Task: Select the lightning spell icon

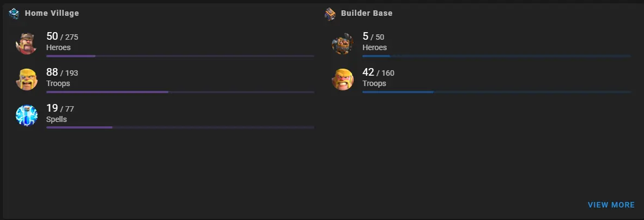Action: (27, 115)
